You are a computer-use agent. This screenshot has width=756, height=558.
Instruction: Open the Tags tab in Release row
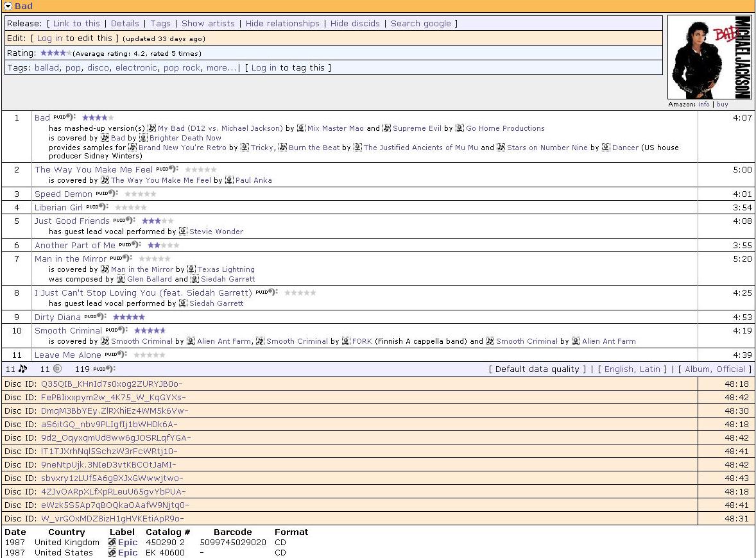click(x=160, y=24)
